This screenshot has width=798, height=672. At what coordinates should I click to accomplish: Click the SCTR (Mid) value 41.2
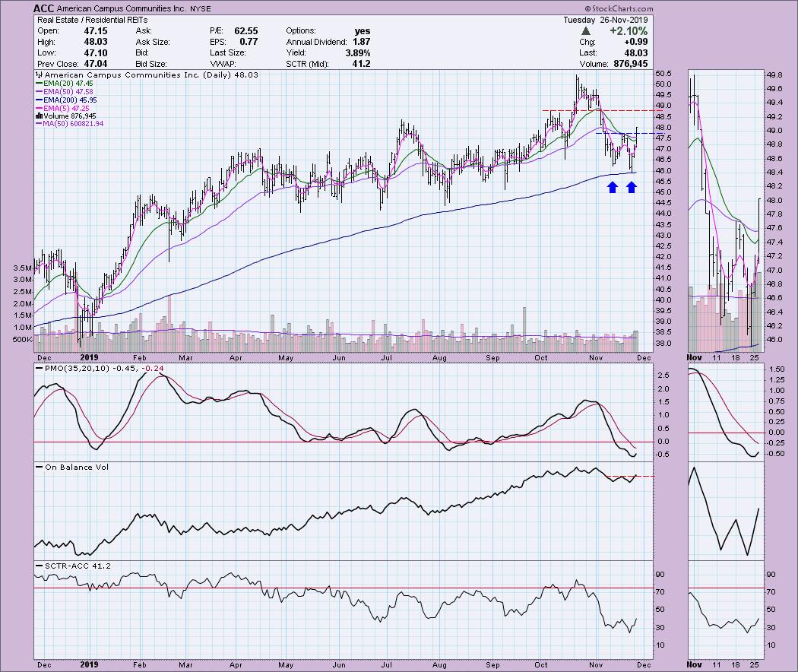click(361, 64)
